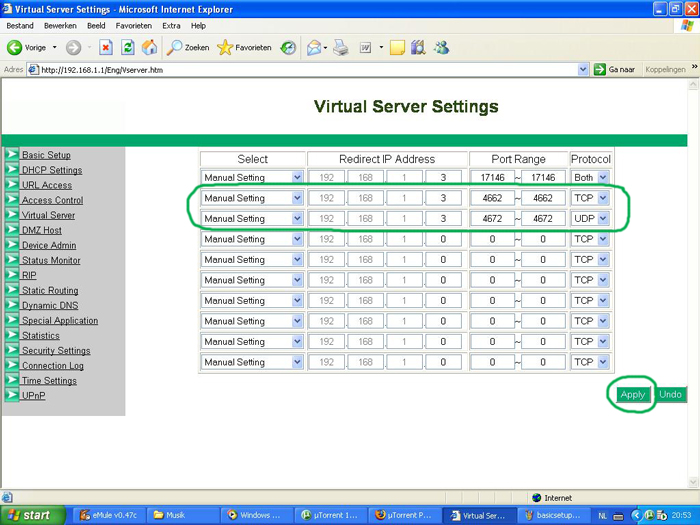Open the Extra menu
The height and width of the screenshot is (525, 700).
click(171, 26)
